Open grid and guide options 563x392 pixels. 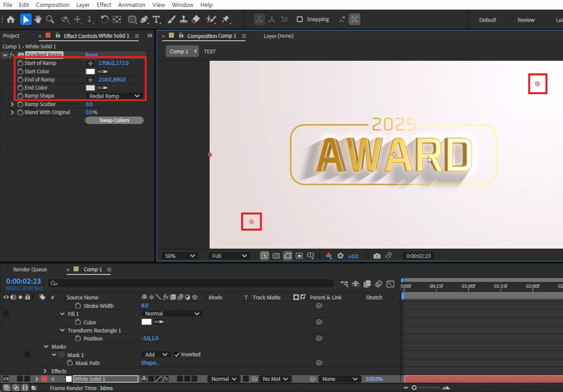click(x=311, y=256)
